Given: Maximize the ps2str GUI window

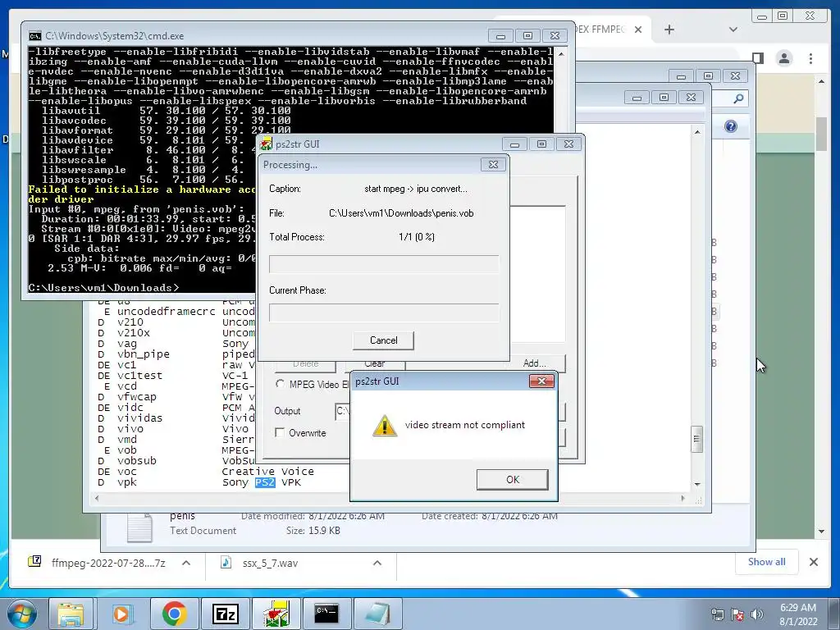Looking at the screenshot, I should [x=541, y=144].
